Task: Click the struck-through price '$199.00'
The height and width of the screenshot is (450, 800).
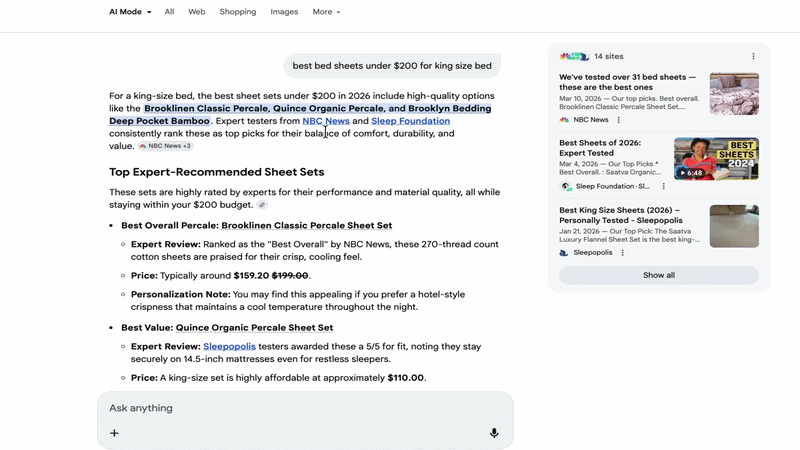Action: pos(290,276)
